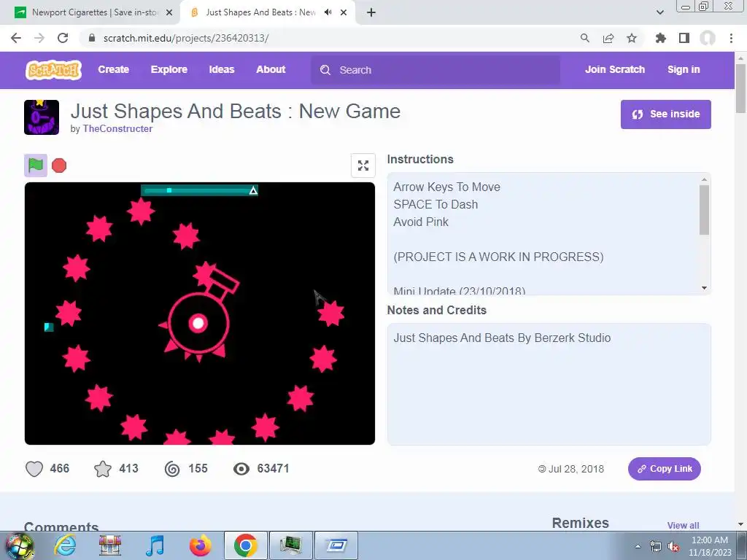This screenshot has height=560, width=747.
Task: Close the Newport Cigarettes tab
Action: pos(169,12)
